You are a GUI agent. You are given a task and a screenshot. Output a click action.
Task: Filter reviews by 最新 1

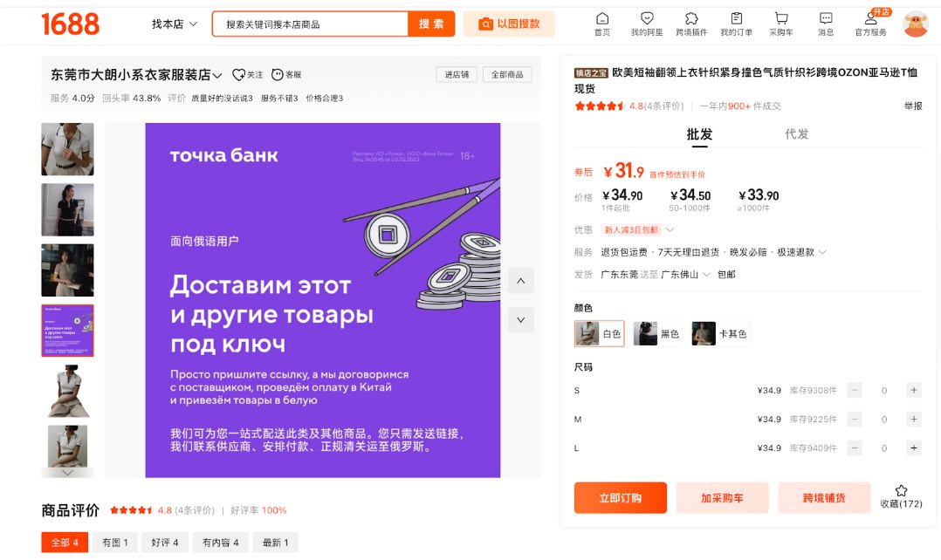point(276,542)
